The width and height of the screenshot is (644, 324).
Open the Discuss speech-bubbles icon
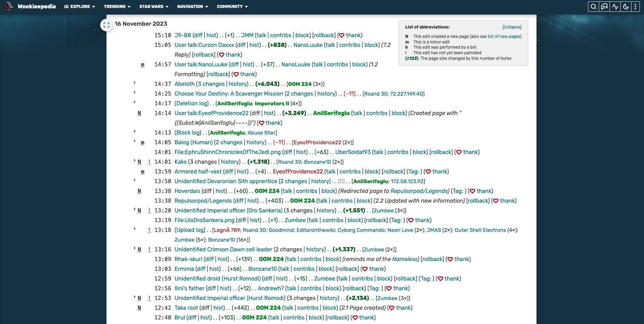point(604,7)
